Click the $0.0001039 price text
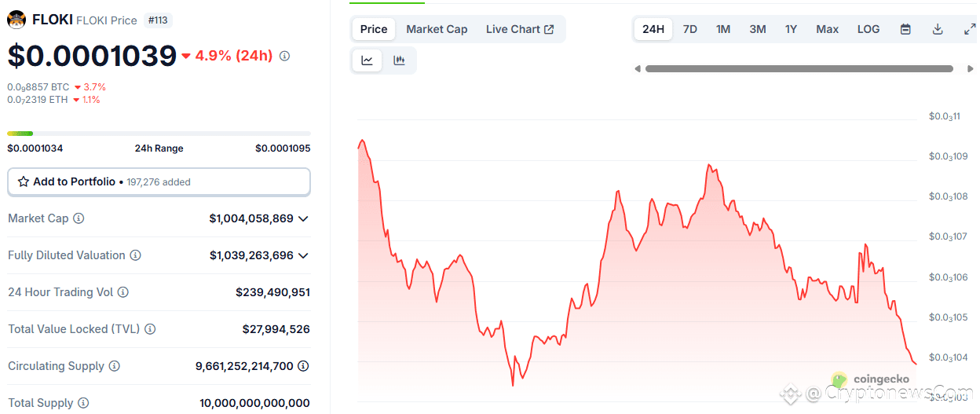 [x=92, y=56]
